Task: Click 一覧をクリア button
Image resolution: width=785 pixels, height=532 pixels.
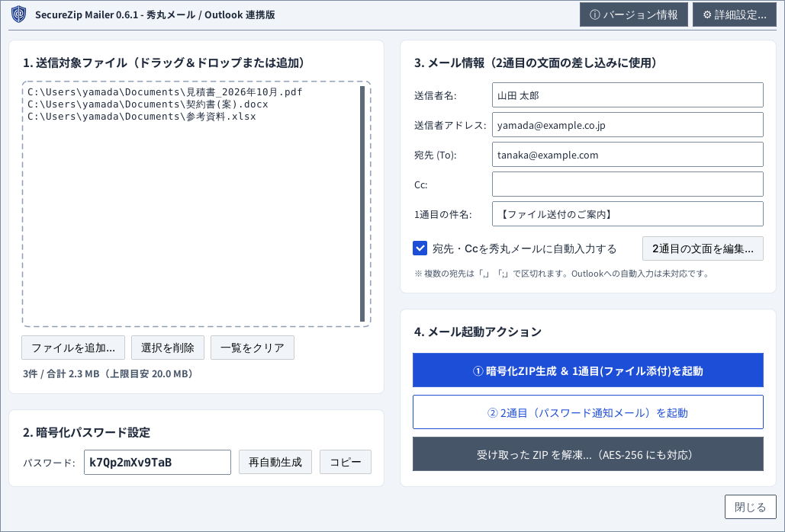Action: click(x=253, y=348)
